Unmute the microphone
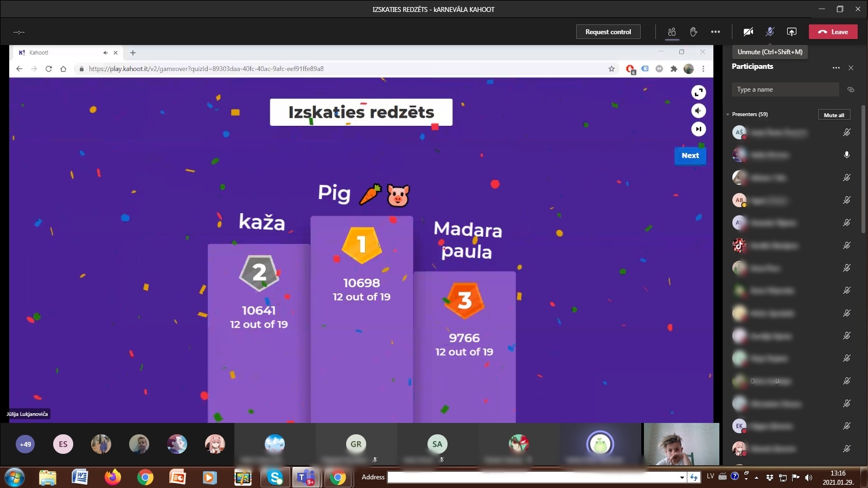Screen dimensions: 868x488 coord(770,32)
